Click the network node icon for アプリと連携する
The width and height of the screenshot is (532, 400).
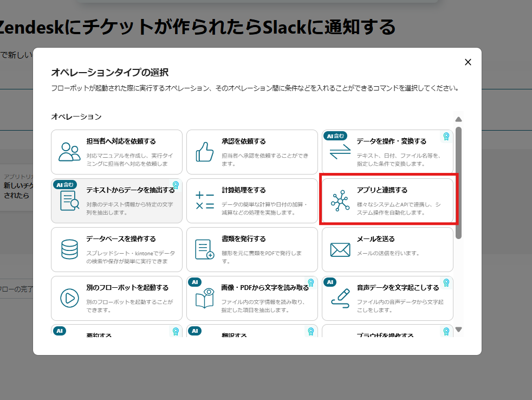tap(340, 201)
